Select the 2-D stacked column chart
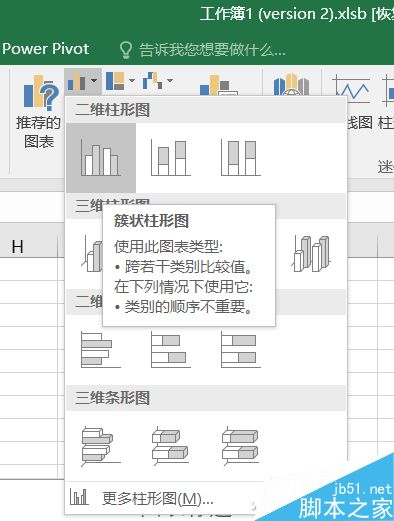The image size is (394, 521). point(171,158)
